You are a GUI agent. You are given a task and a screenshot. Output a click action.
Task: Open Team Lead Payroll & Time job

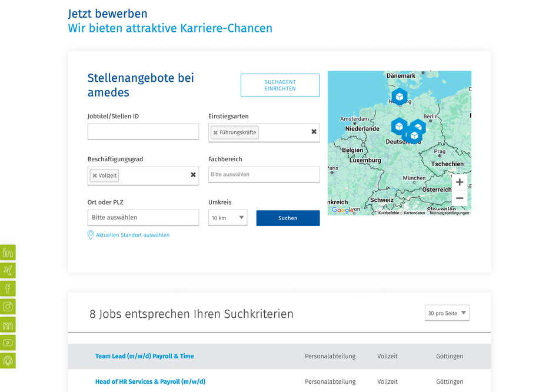144,356
